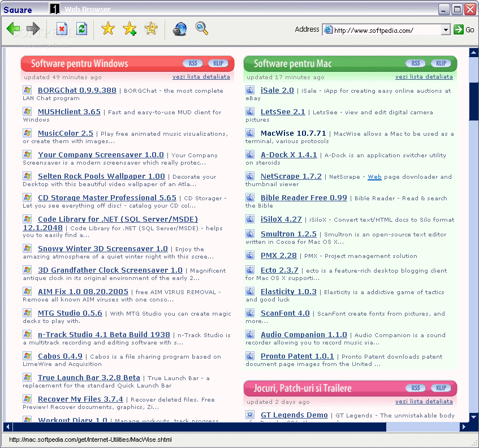Open Code Library for .NET link

coord(118,219)
